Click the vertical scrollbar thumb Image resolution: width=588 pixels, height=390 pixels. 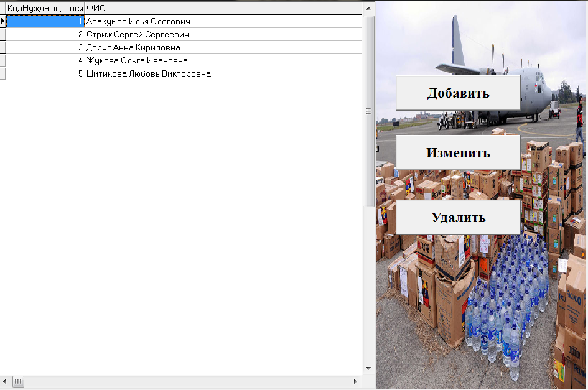368,112
